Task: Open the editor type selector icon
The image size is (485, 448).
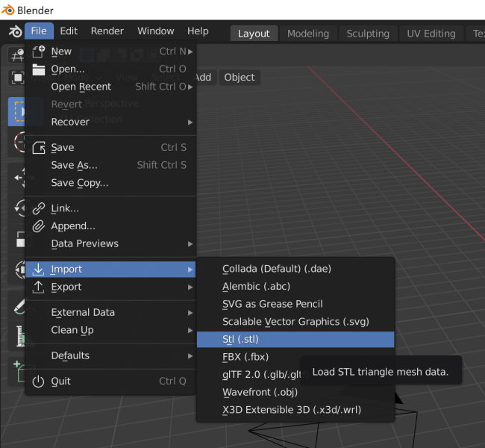Action: (17, 55)
